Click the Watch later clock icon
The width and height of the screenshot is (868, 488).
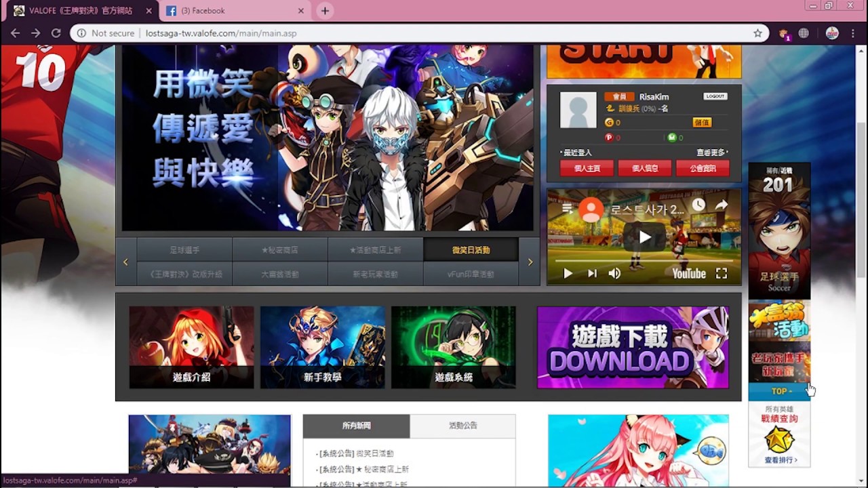698,205
